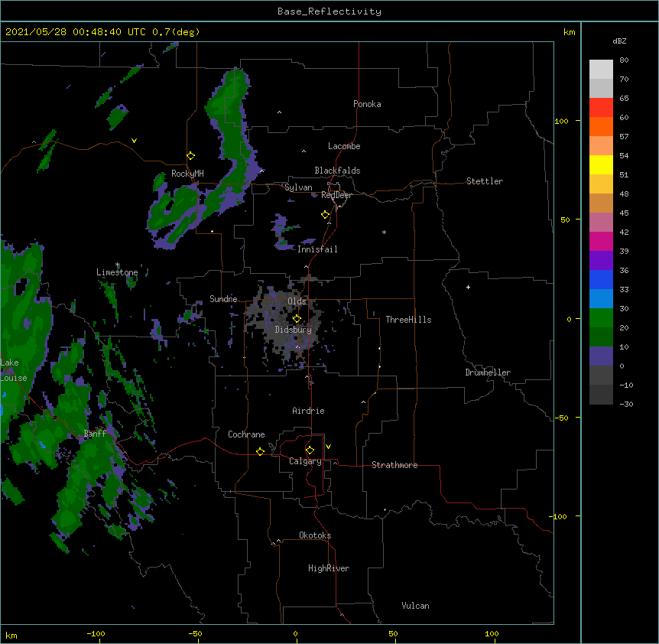The height and width of the screenshot is (644, 659).
Task: Select the slate blue-violet swatch above 0 dBZ
Action: click(x=601, y=356)
